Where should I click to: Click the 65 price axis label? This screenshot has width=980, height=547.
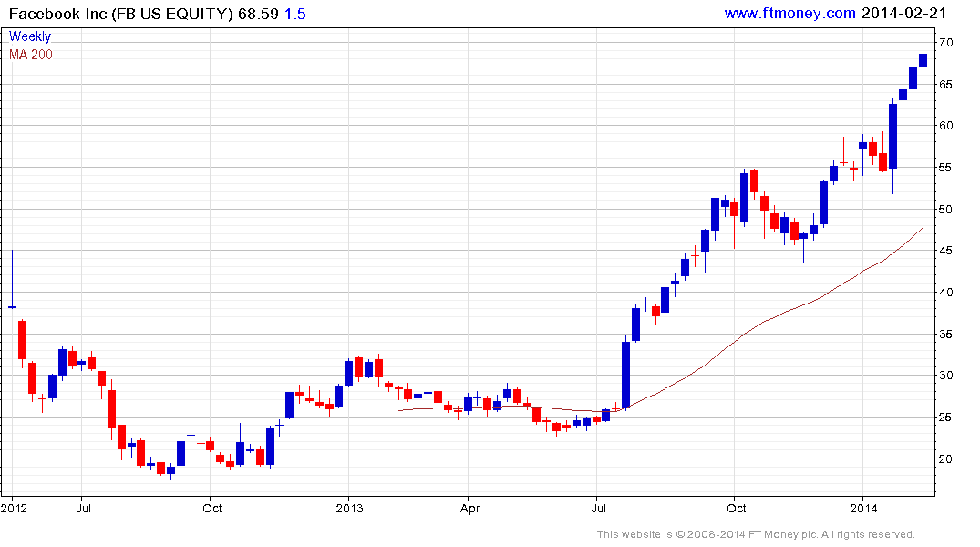[945, 85]
